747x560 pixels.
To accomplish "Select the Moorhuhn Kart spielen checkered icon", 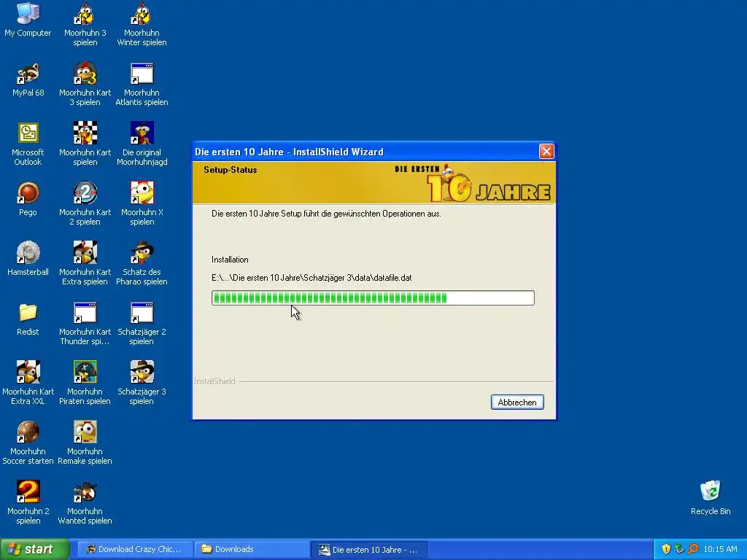I will pos(85,144).
